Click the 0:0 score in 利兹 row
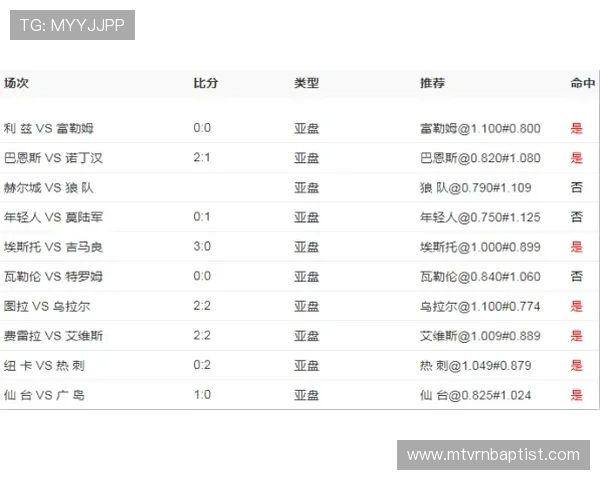Image resolution: width=600 pixels, height=480 pixels. 202,128
